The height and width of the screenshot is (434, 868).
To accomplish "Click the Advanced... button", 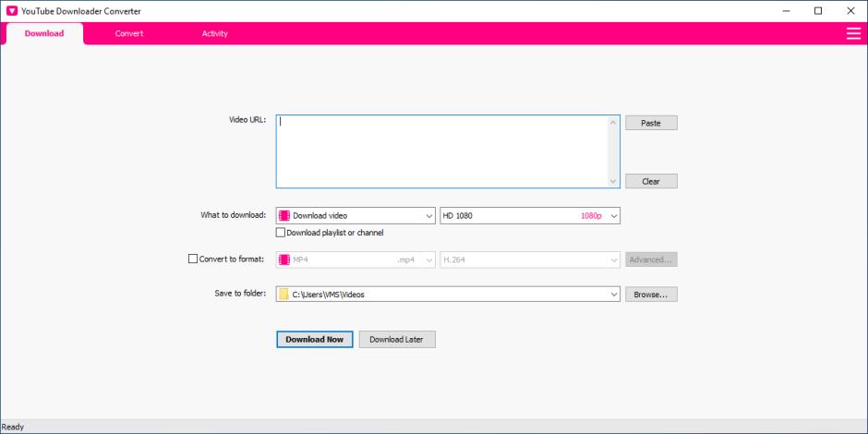I will pos(651,259).
